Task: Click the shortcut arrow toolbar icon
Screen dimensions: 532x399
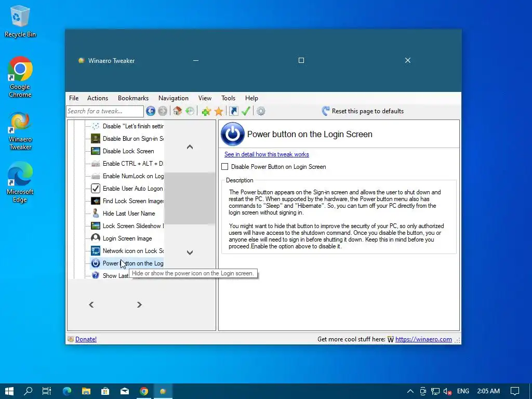Action: tap(233, 111)
